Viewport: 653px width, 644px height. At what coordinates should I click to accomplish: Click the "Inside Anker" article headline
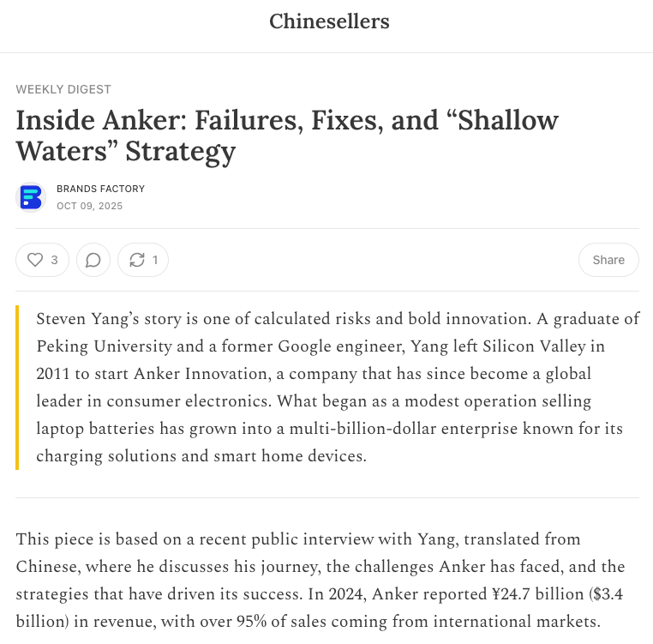(x=287, y=135)
